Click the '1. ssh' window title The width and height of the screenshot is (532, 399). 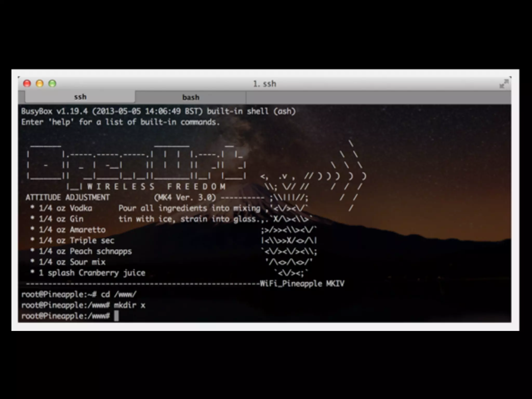264,84
